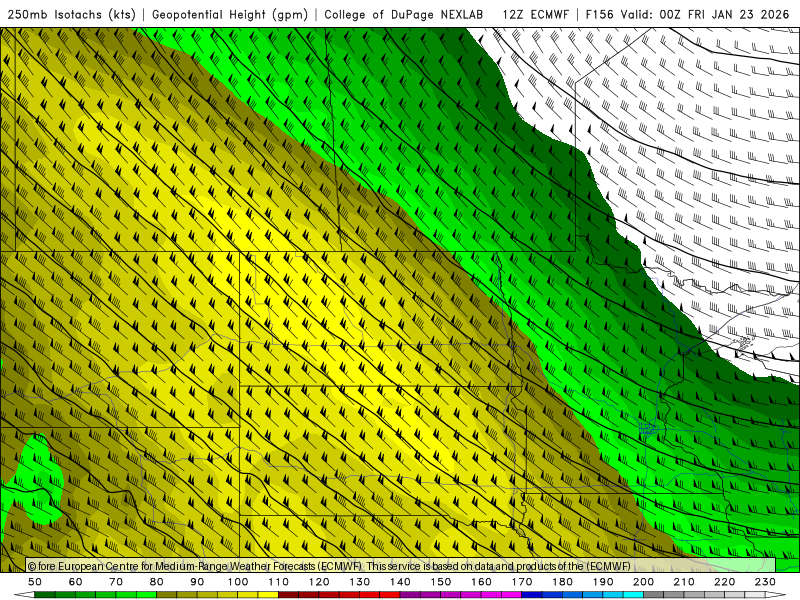Screen dimensions: 800x600
Task: Click the "150" value on the color scale
Action: [441, 582]
